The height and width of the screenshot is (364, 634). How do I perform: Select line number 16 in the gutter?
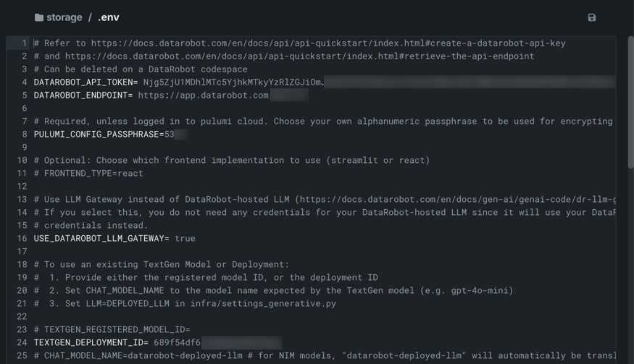(x=22, y=238)
